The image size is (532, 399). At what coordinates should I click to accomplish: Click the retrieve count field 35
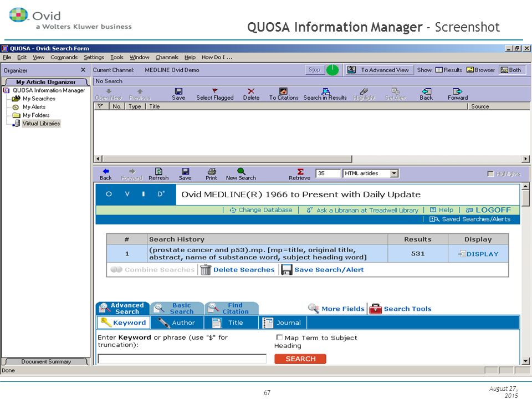328,173
